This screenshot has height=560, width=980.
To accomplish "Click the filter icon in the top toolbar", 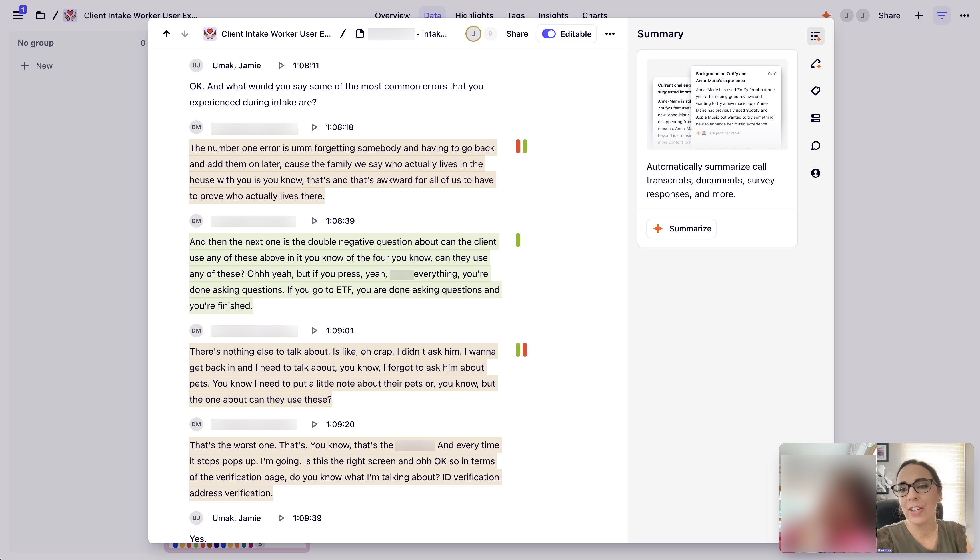I will (941, 15).
